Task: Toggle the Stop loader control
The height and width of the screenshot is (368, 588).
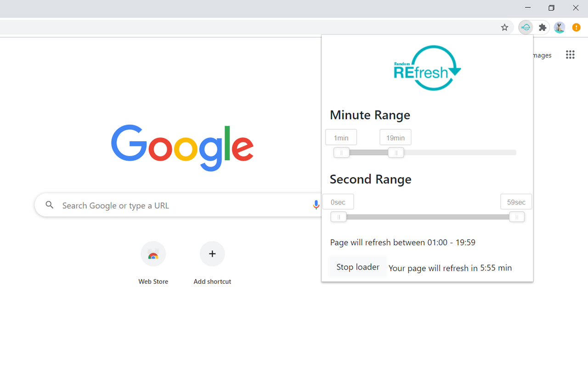Action: (358, 267)
